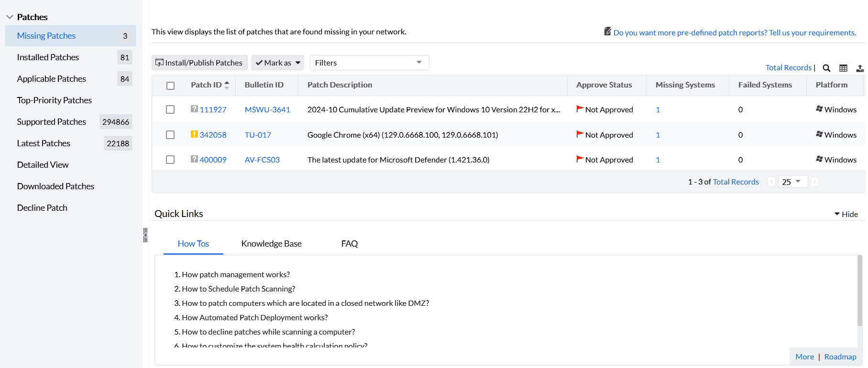868x368 pixels.
Task: Click the Quick Links panel scrollbar
Action: (x=859, y=292)
